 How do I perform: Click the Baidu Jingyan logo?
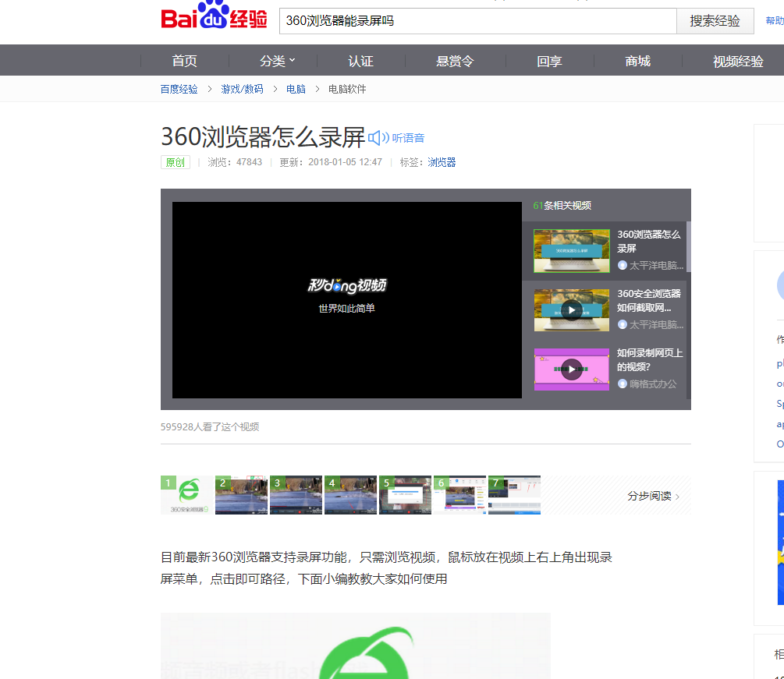[214, 16]
